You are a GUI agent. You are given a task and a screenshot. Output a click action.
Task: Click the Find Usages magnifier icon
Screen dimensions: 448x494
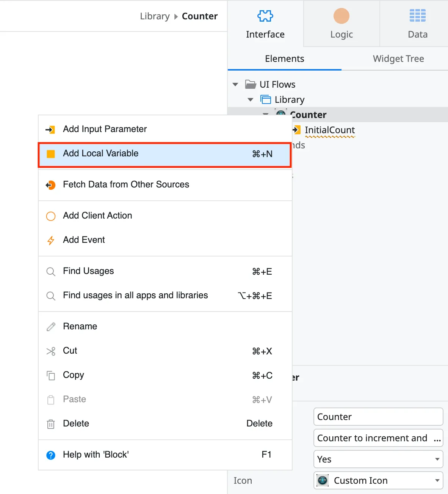pos(51,271)
